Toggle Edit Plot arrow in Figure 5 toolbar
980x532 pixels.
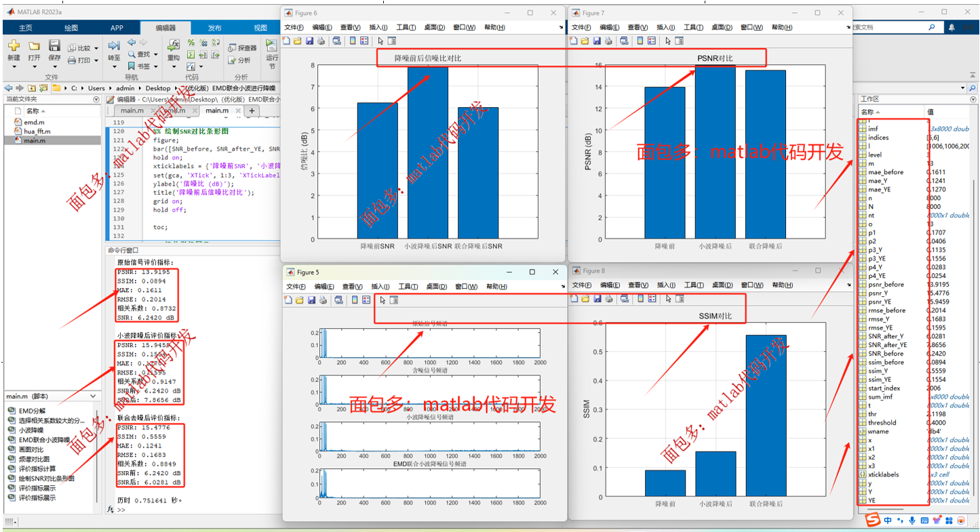click(x=383, y=300)
